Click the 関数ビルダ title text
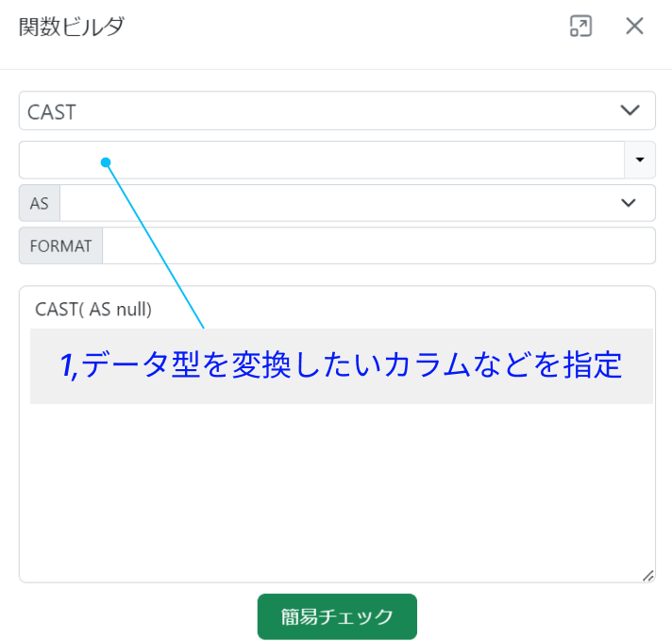The height and width of the screenshot is (642, 672). point(72,26)
